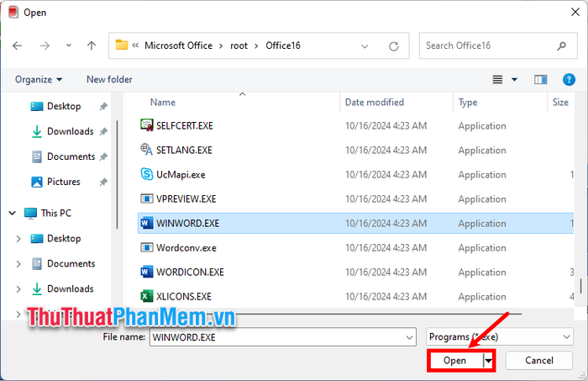This screenshot has height=381, width=588.
Task: Click the SELFCERT.EXE certificate icon
Action: [x=145, y=126]
